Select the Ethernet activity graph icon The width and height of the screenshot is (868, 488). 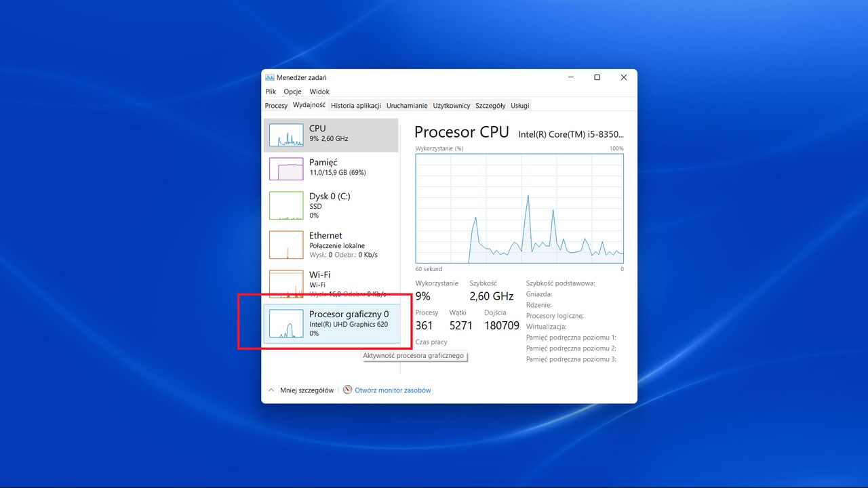tap(285, 245)
